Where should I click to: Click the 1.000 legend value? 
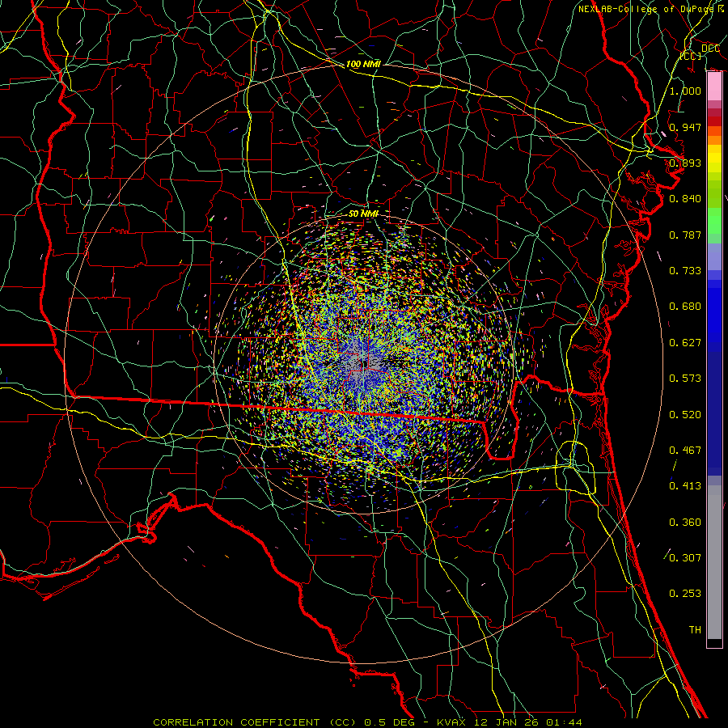coord(685,91)
